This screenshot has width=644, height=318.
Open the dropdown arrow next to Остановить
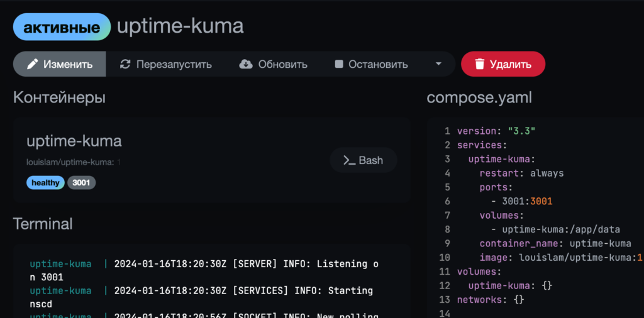pyautogui.click(x=438, y=64)
